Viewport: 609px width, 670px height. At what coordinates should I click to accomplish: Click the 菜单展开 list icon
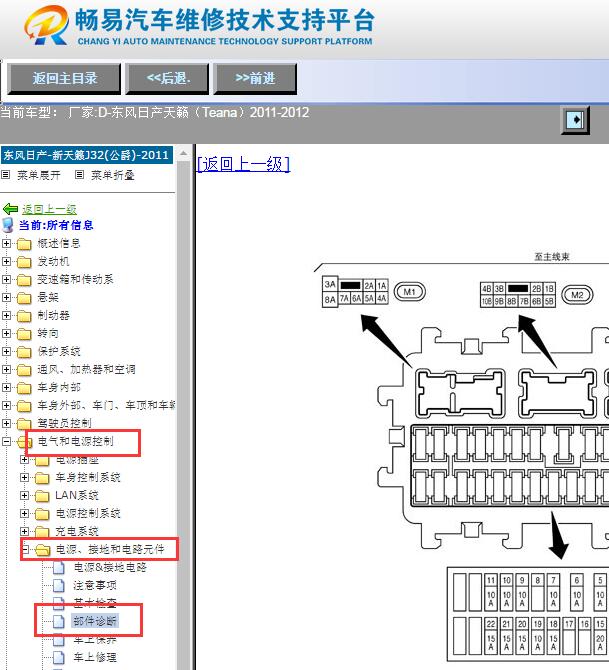[6, 174]
